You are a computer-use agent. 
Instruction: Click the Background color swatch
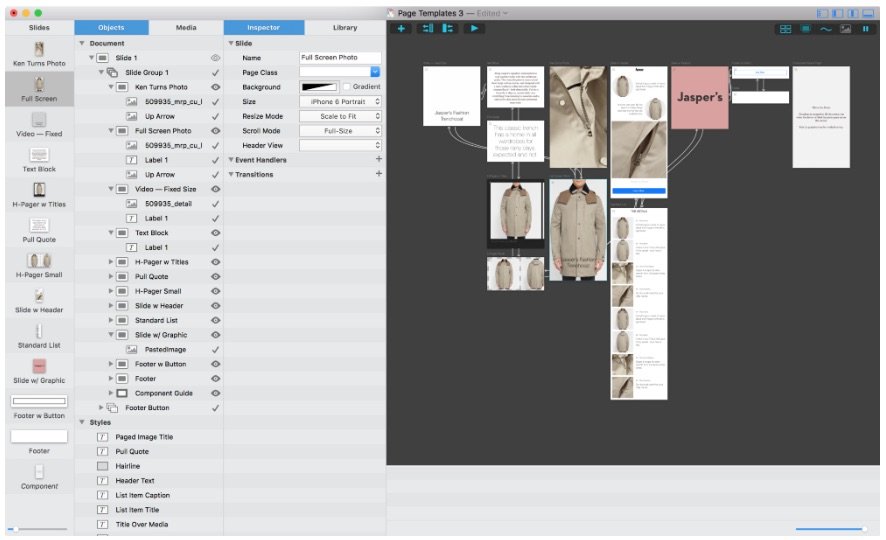(319, 87)
